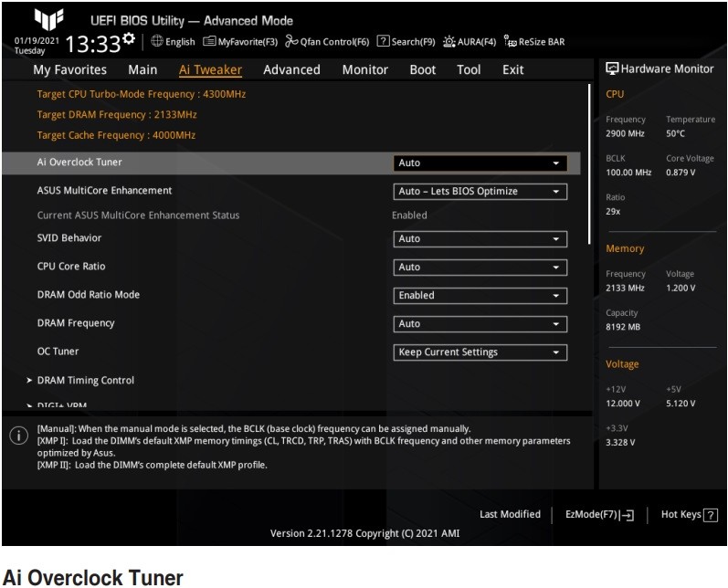This screenshot has width=728, height=588.
Task: Switch to EzMode(F7)
Action: 599,515
